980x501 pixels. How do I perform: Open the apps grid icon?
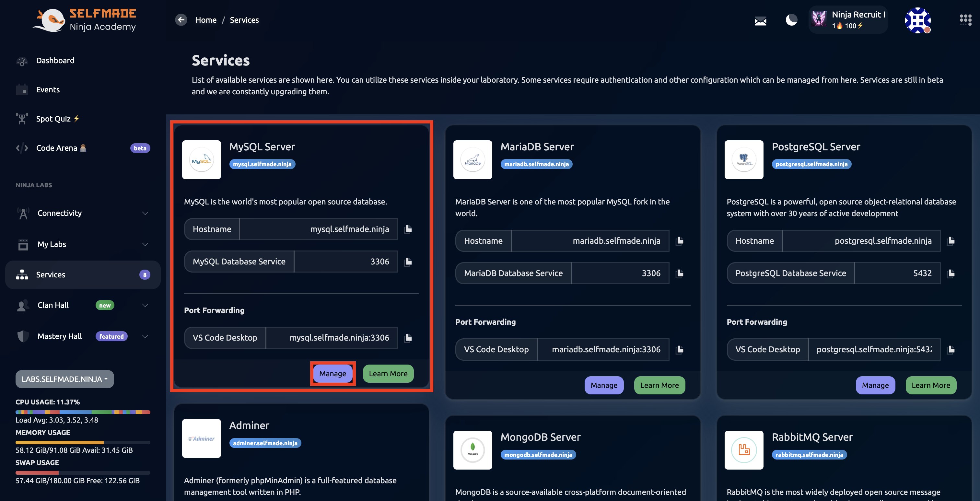pos(965,20)
